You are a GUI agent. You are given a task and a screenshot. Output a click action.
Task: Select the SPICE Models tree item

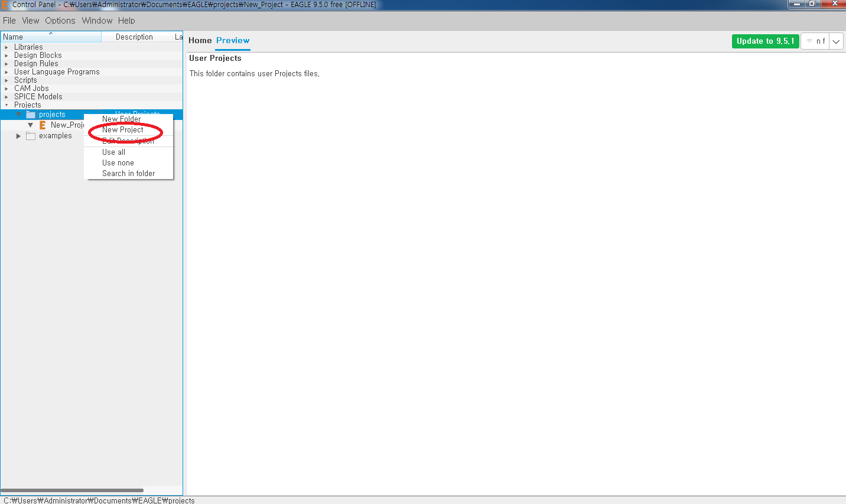coord(38,97)
